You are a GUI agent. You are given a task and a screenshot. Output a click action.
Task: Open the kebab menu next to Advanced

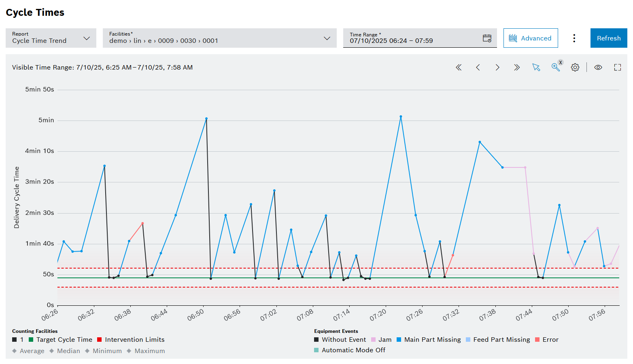[574, 38]
